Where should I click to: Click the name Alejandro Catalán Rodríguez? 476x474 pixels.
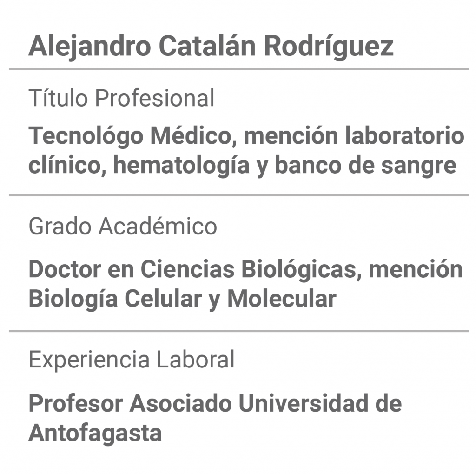tap(211, 46)
